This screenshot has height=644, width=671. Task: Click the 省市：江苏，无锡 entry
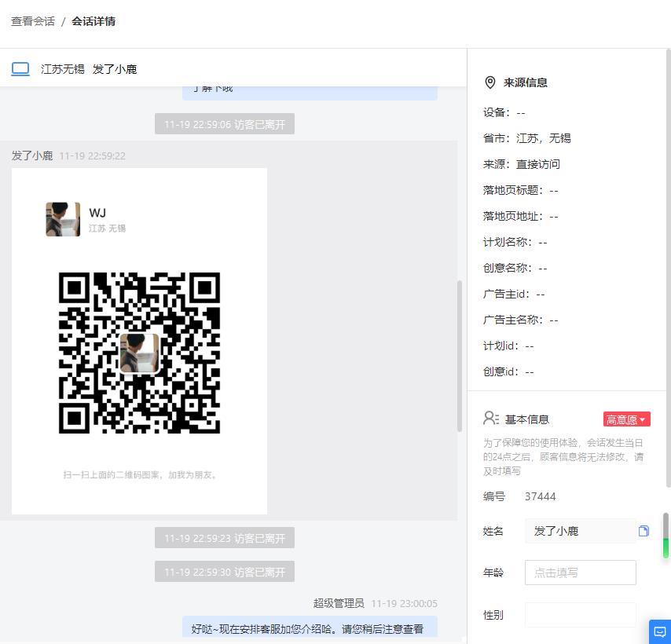pyautogui.click(x=526, y=138)
